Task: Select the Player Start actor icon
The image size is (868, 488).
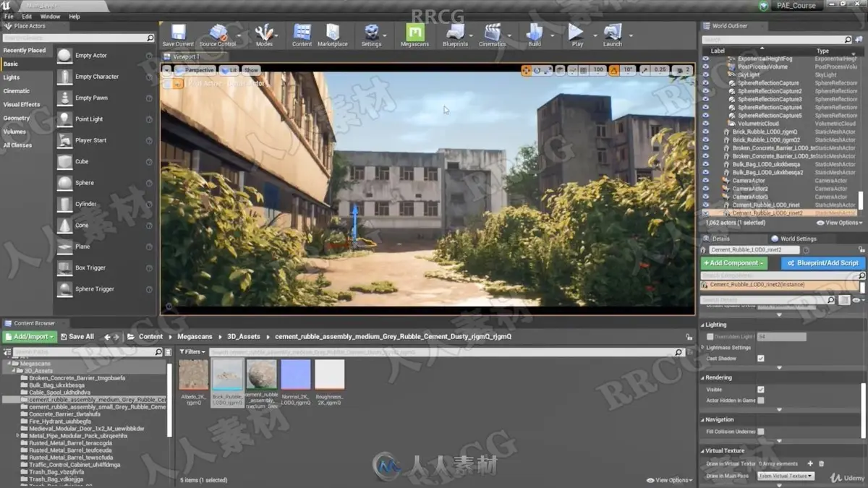Action: point(64,140)
